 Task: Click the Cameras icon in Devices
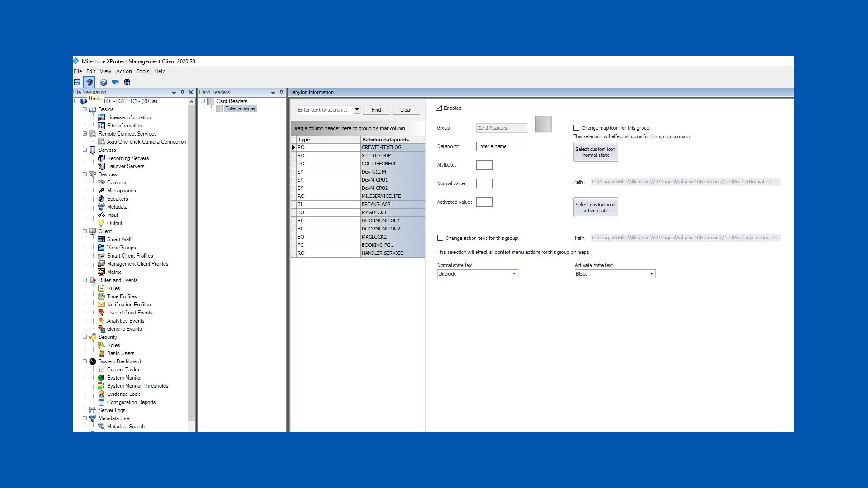tap(101, 183)
